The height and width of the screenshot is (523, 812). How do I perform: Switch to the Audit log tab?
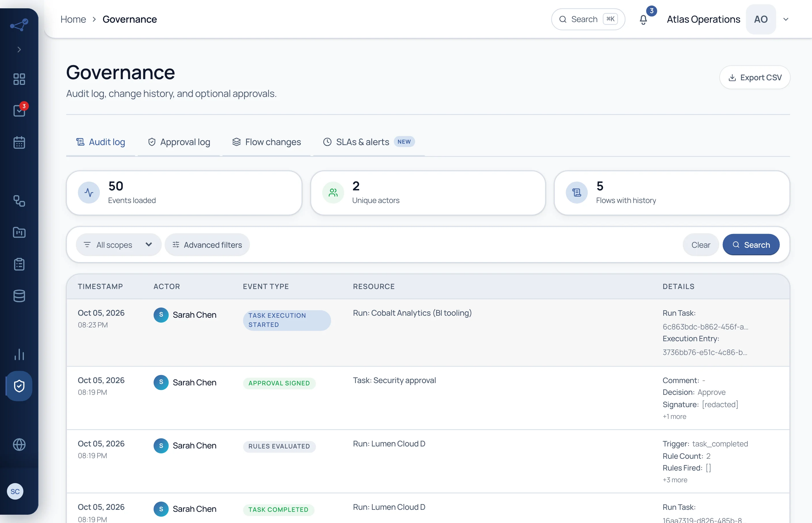101,142
